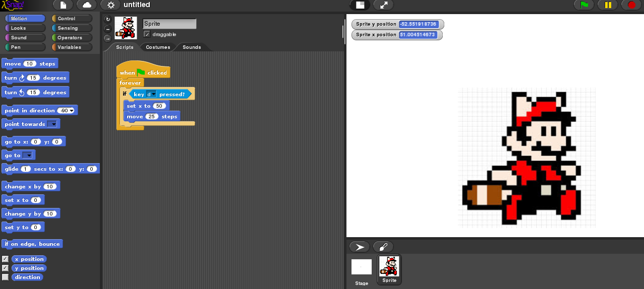
Task: Click the Snap! logo
Action: pyautogui.click(x=12, y=5)
